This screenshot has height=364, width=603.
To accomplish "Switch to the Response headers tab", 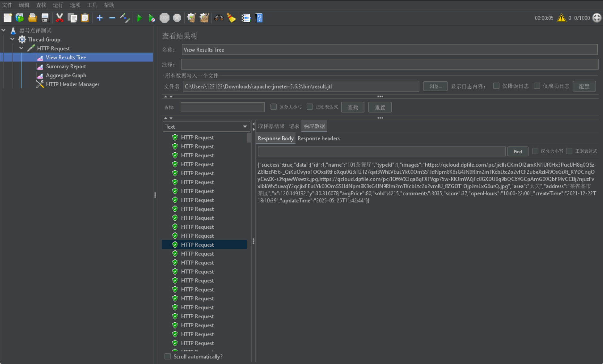I will [318, 138].
